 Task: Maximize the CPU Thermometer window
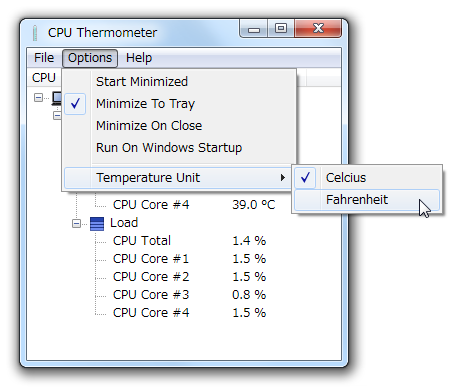[x=281, y=28]
